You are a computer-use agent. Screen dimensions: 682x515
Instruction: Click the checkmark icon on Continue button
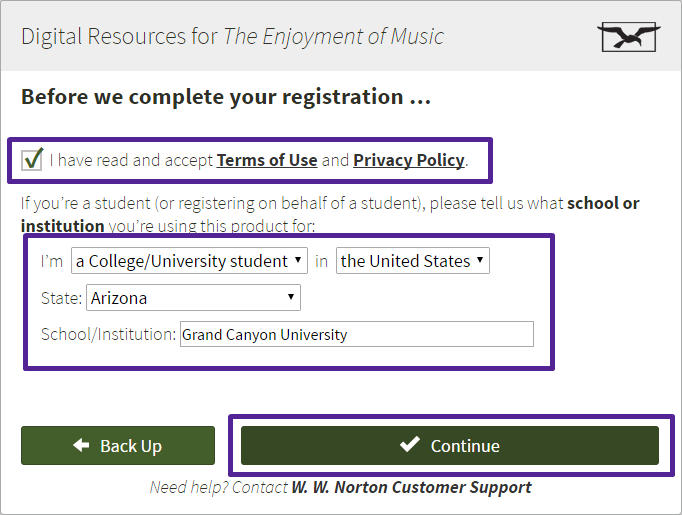410,444
